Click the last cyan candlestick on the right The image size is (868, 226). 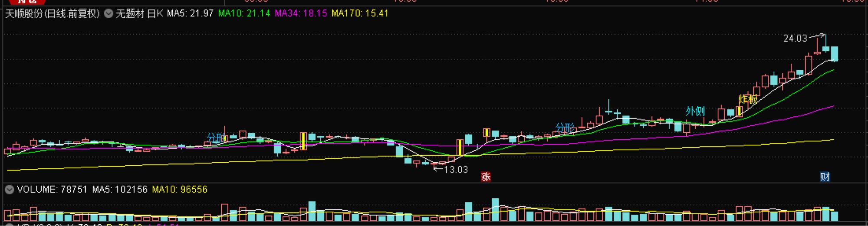pos(834,53)
